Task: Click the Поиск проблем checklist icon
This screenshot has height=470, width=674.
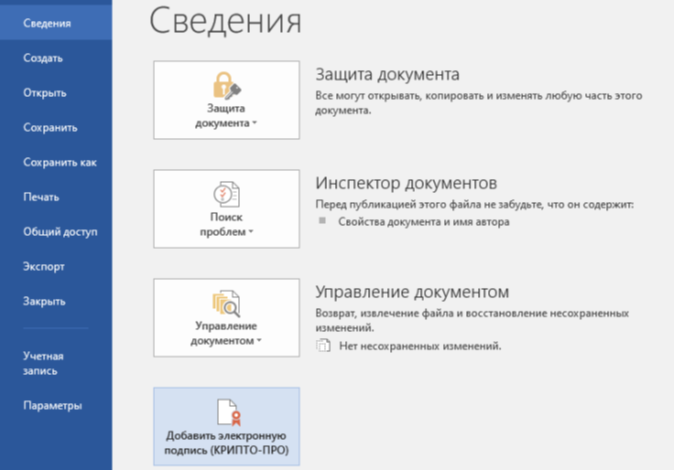Action: coord(227,194)
